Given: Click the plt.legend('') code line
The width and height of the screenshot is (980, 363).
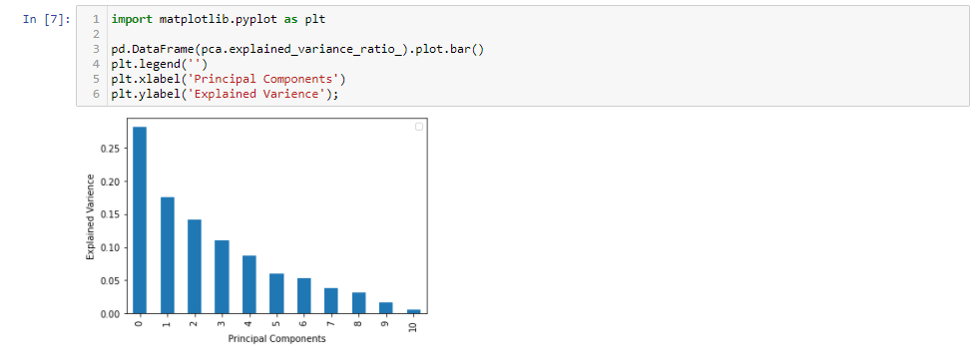Looking at the screenshot, I should pos(160,64).
